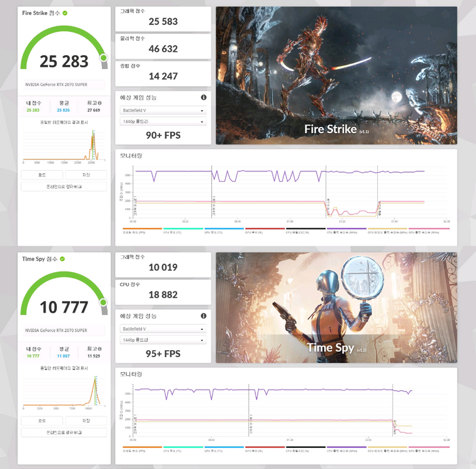Open the info icon next to 최고 11 929
476x469 pixels.
click(100, 349)
